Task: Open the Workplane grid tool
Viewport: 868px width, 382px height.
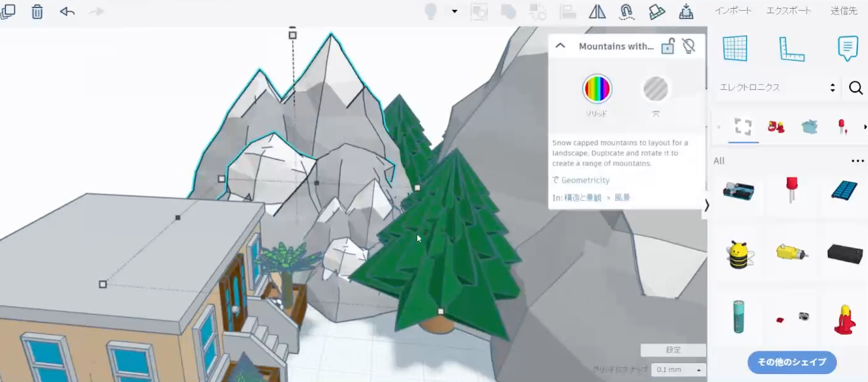Action: (x=735, y=48)
